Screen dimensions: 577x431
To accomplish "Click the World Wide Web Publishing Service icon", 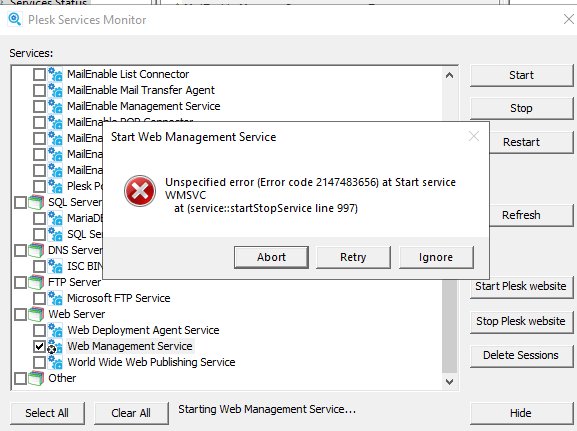I will click(55, 362).
